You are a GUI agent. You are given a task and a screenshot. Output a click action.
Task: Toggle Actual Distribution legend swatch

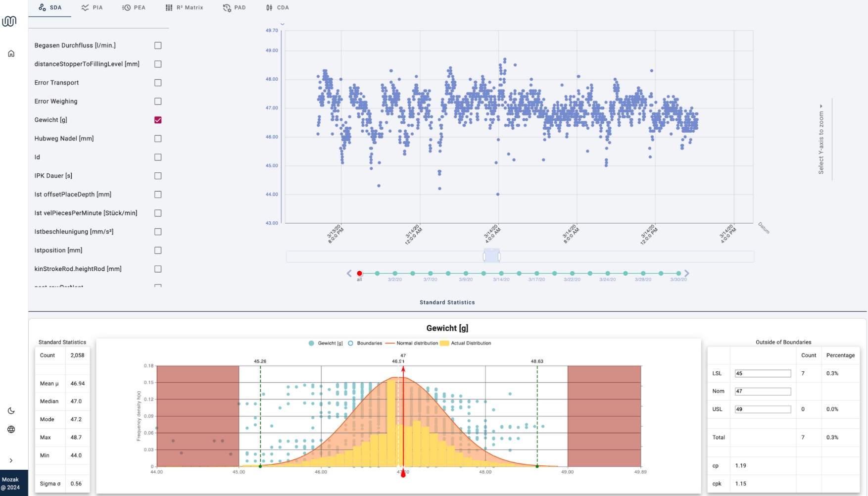(444, 343)
